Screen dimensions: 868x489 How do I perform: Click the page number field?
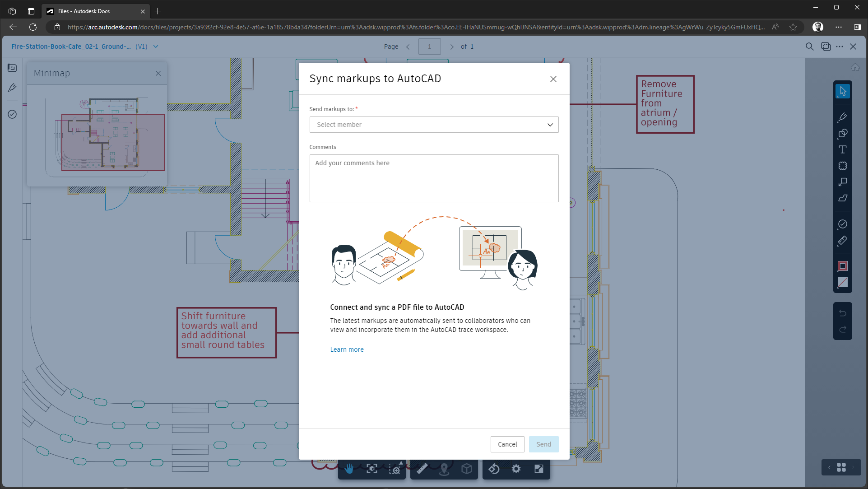[x=429, y=47]
